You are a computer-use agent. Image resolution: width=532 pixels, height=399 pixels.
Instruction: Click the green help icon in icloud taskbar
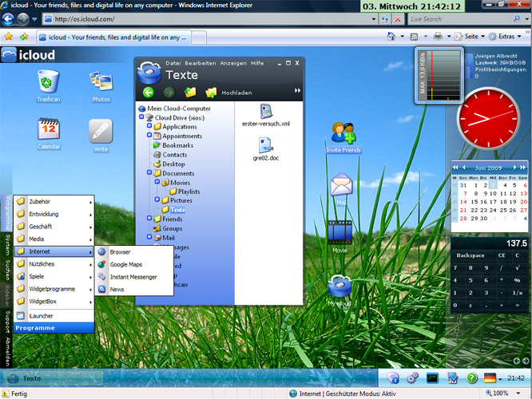471,377
